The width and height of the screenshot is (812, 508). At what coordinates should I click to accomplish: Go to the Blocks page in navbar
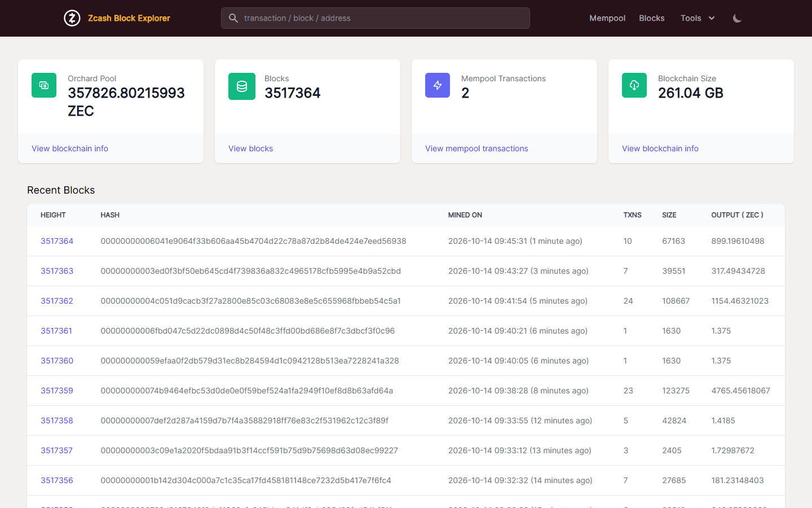[x=652, y=18]
